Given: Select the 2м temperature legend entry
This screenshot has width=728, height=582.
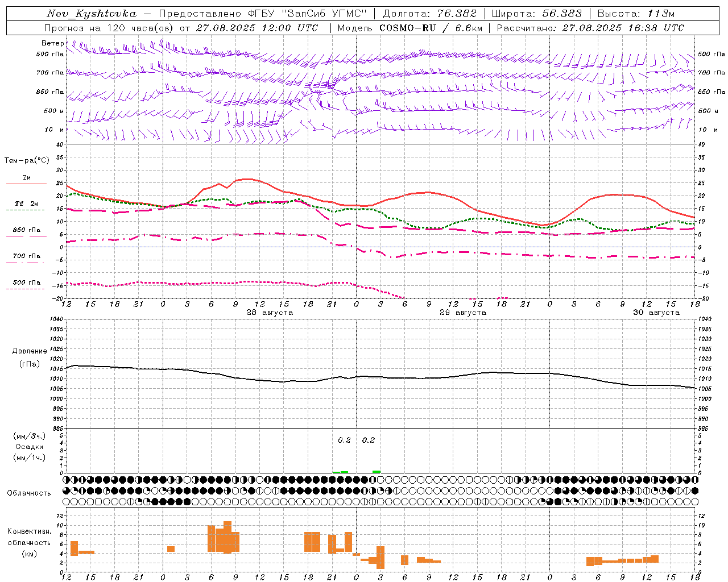Looking at the screenshot, I should 27,178.
